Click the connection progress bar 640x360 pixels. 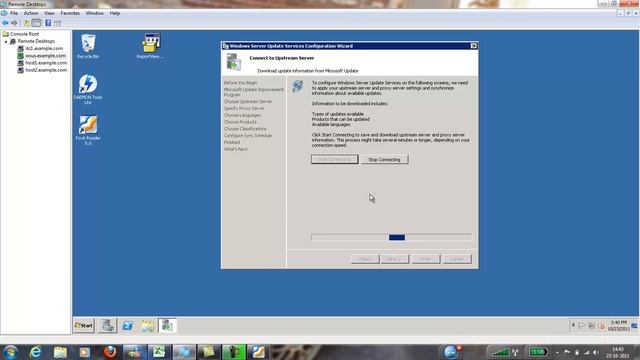(x=391, y=238)
